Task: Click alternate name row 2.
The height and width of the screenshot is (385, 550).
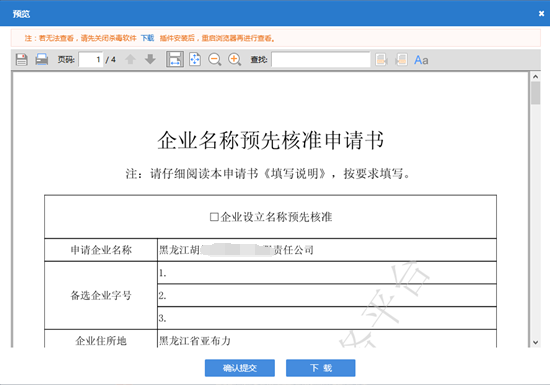Action: pos(327,296)
